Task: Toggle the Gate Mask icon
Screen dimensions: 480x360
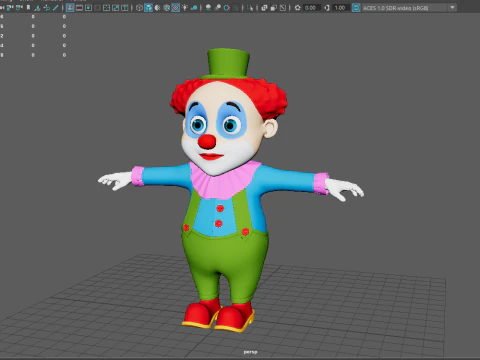Action: pos(97,8)
